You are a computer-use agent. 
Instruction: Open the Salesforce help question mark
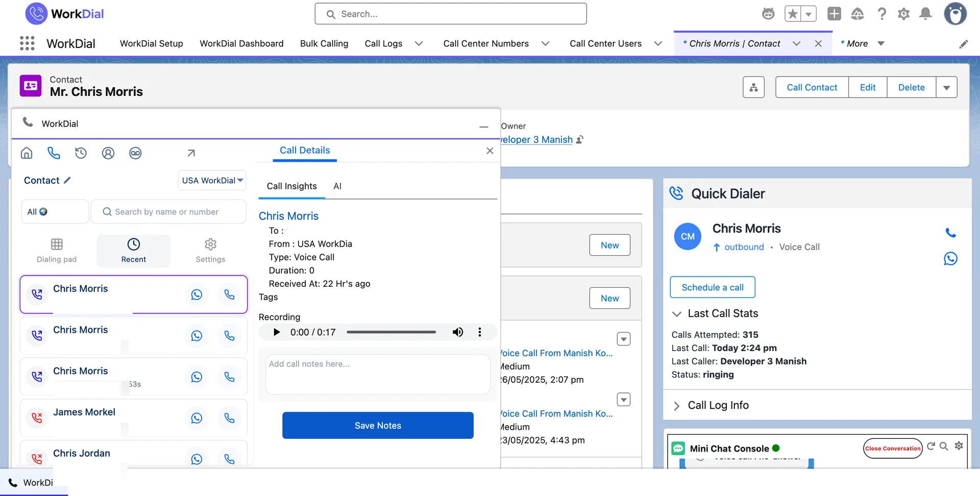tap(881, 14)
